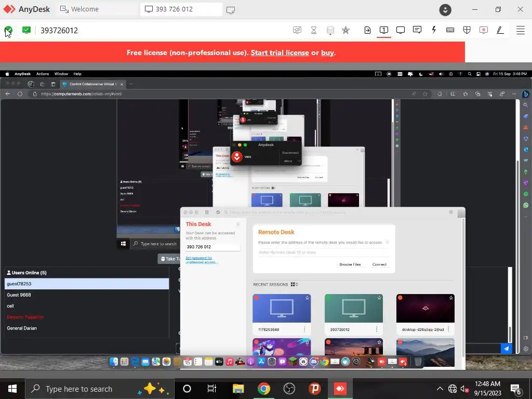Start session recording from the toolbar
Screen dimensions: 532x399
[x=484, y=30]
